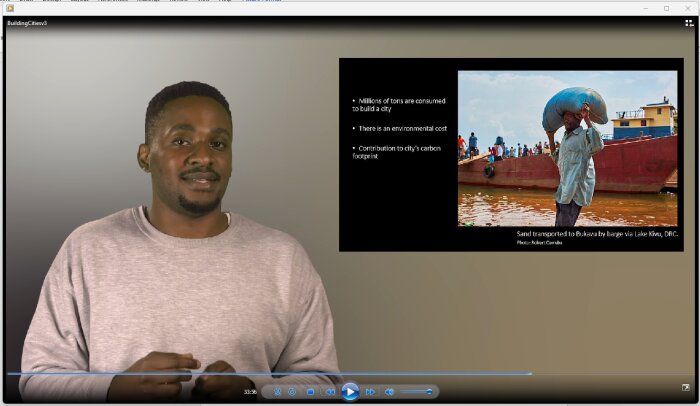Open the window menu via the app icon
The image size is (700, 406).
coord(8,7)
